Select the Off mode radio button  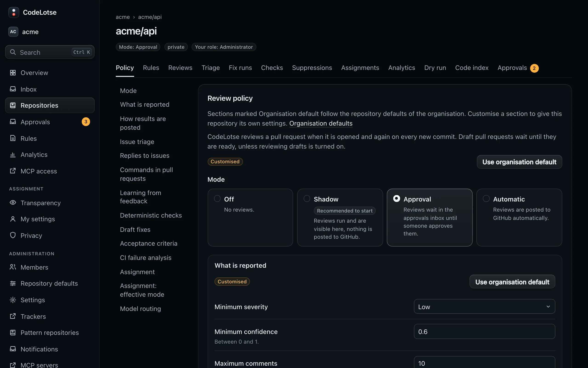(217, 198)
